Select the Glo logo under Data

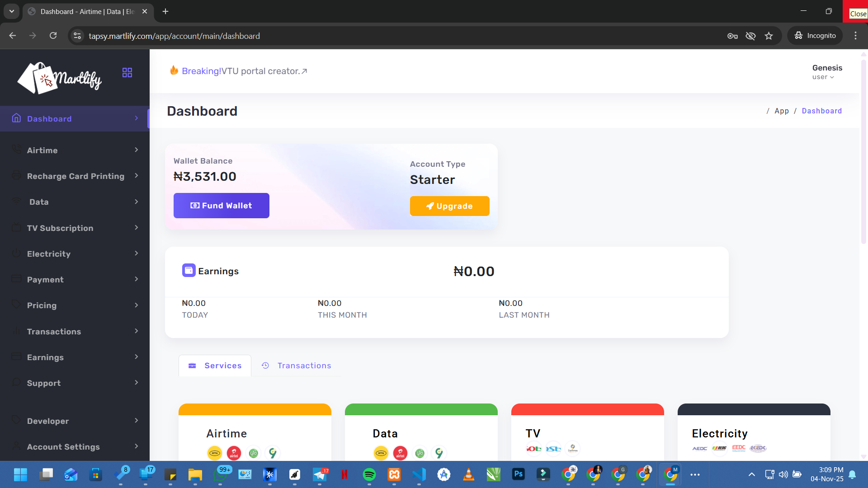pyautogui.click(x=420, y=453)
